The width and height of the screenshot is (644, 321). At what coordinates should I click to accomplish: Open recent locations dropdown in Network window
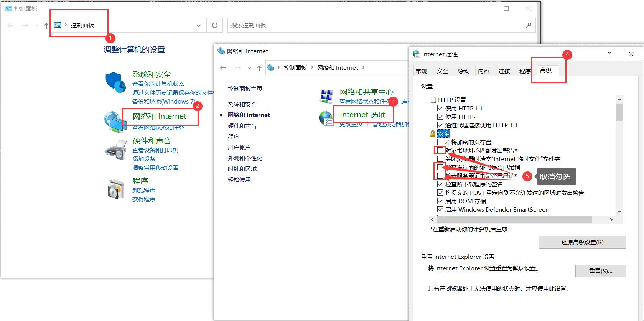click(x=249, y=68)
